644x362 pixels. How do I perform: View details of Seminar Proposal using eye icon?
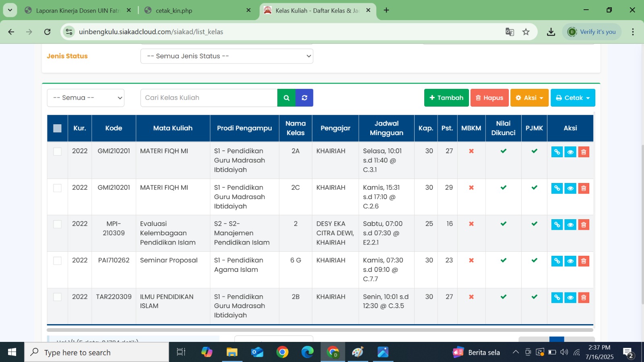tap(570, 261)
